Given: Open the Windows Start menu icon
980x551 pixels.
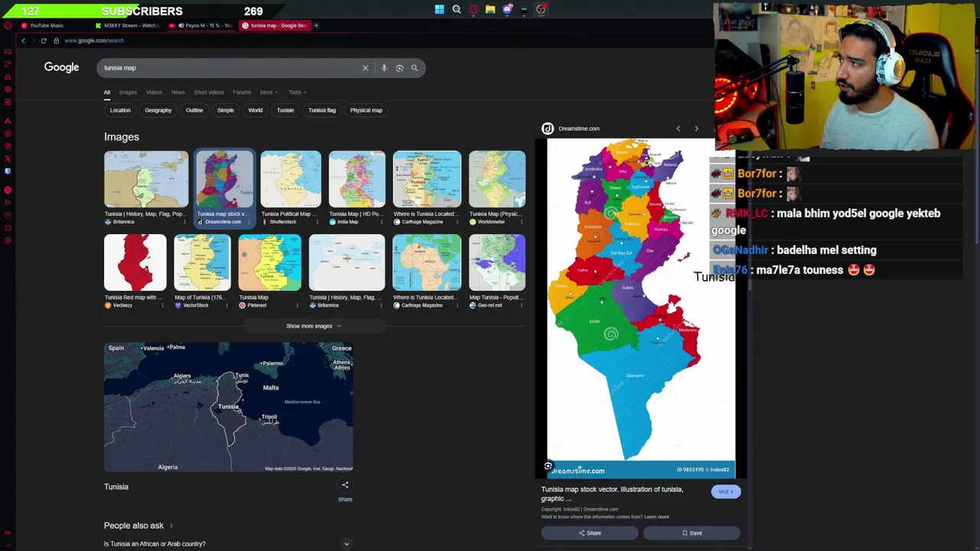Looking at the screenshot, I should [x=439, y=9].
